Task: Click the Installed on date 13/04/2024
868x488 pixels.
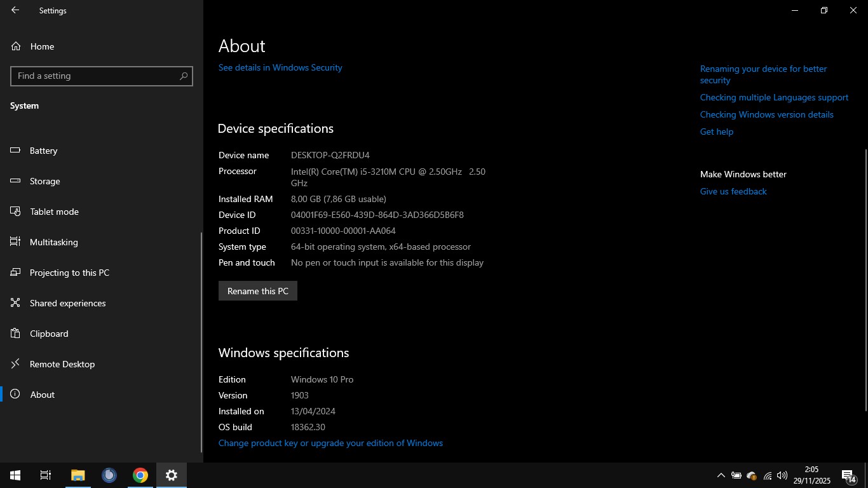Action: tap(313, 411)
